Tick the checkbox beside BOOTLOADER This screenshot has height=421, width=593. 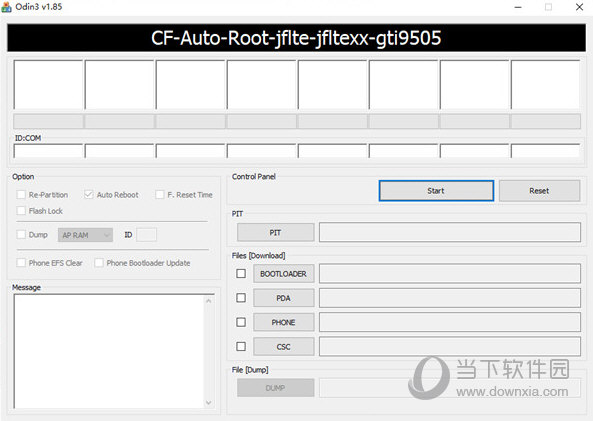(241, 273)
